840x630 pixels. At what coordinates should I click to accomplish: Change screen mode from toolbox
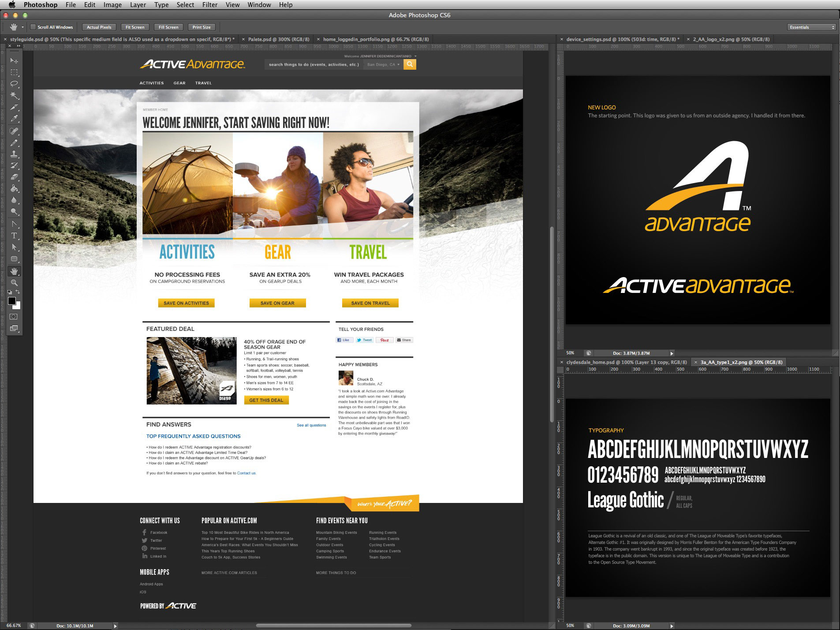tap(14, 328)
